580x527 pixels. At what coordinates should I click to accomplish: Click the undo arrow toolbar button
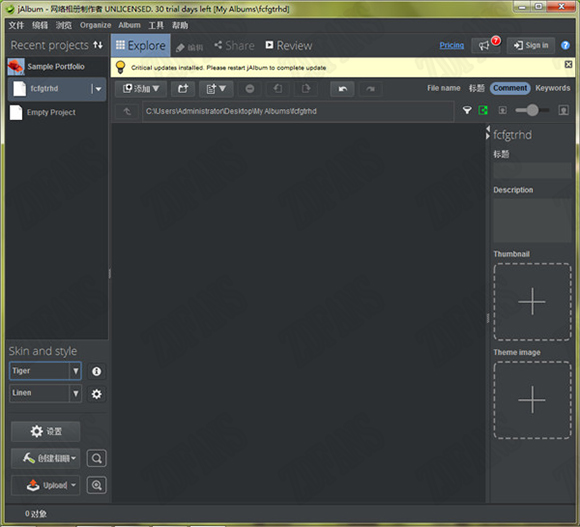(x=343, y=89)
